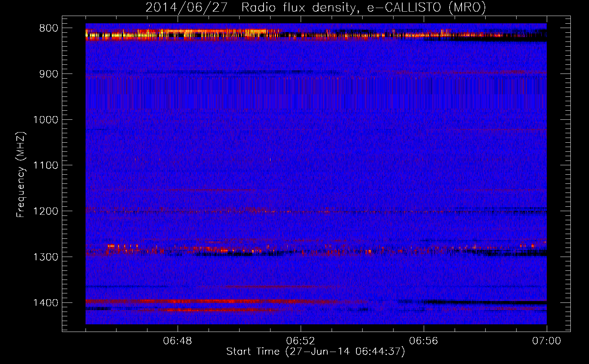Click the 900 frequency tick label

(x=49, y=74)
